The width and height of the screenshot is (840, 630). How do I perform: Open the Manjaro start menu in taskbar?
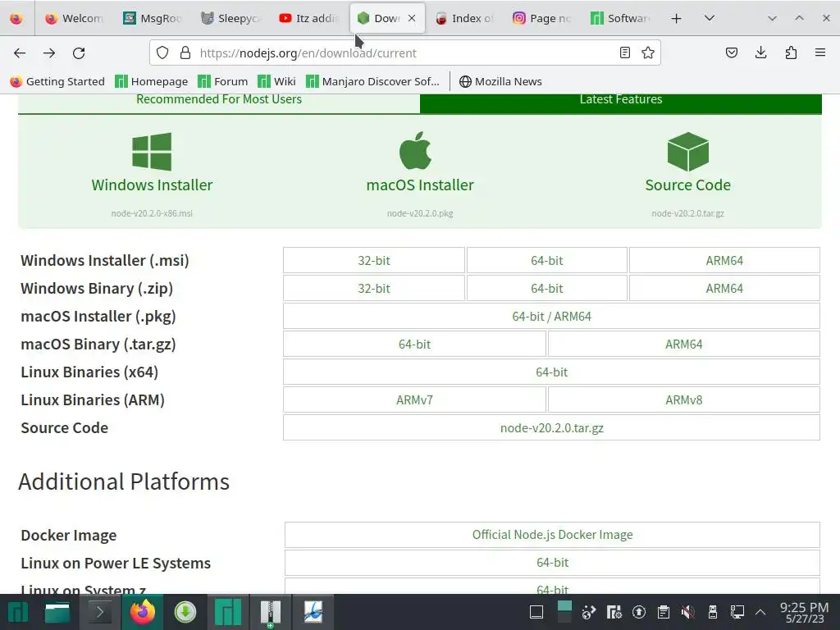17,612
